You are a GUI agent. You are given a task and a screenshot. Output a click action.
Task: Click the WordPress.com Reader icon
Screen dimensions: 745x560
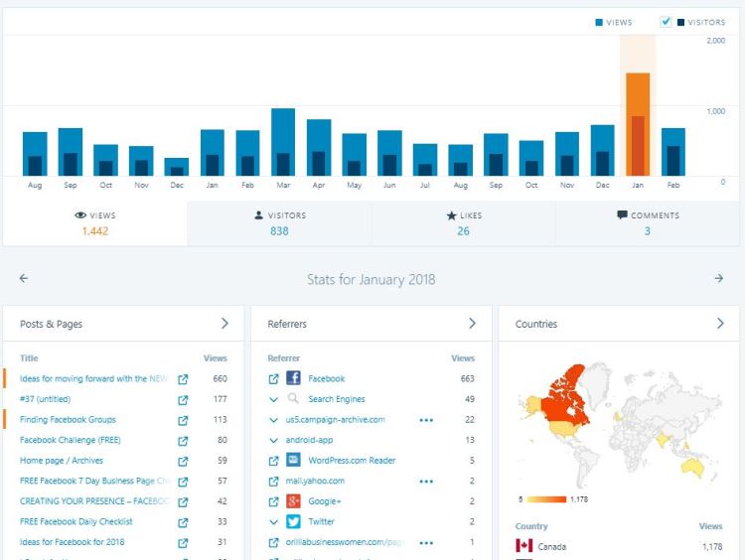[x=294, y=460]
